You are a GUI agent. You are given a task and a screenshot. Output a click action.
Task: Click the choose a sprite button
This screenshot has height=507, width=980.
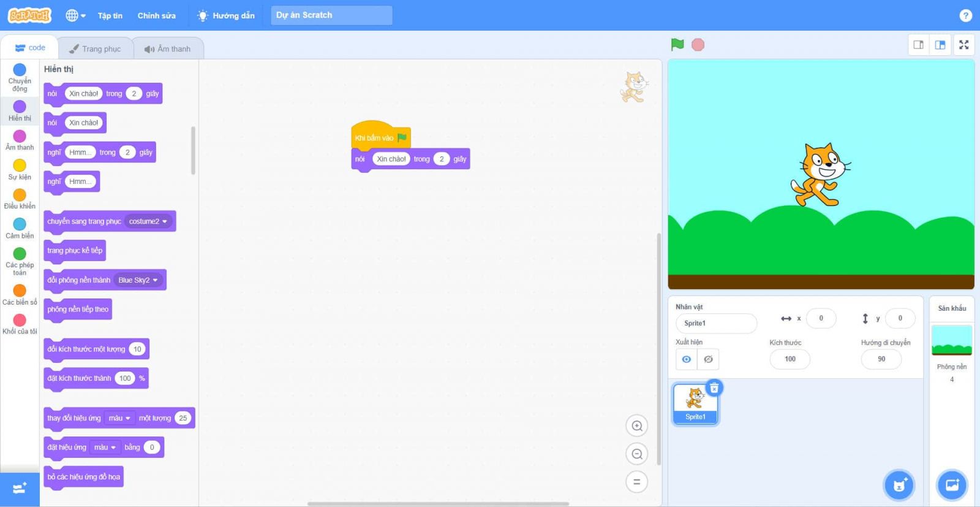click(x=899, y=486)
